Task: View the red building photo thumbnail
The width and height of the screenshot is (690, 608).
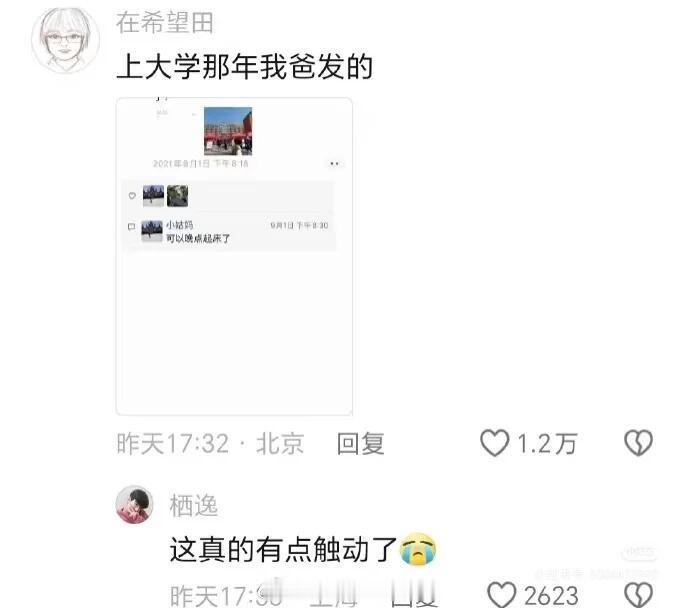Action: click(228, 131)
